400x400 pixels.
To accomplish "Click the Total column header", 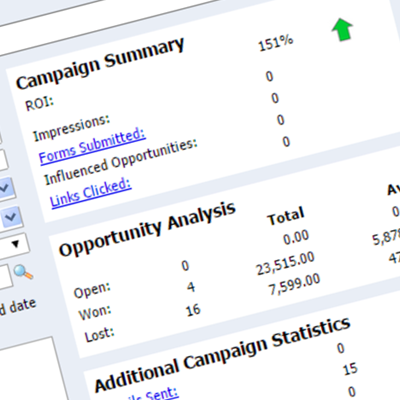I will tap(286, 216).
